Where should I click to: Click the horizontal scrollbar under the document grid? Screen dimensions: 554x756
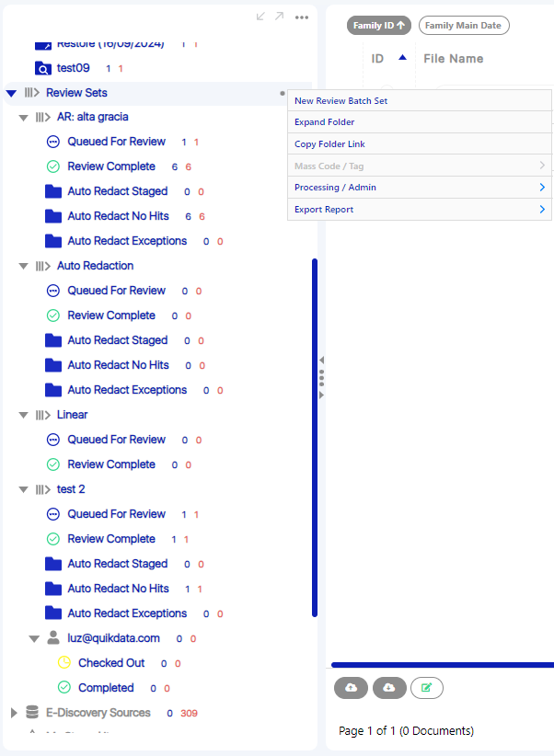[443, 665]
